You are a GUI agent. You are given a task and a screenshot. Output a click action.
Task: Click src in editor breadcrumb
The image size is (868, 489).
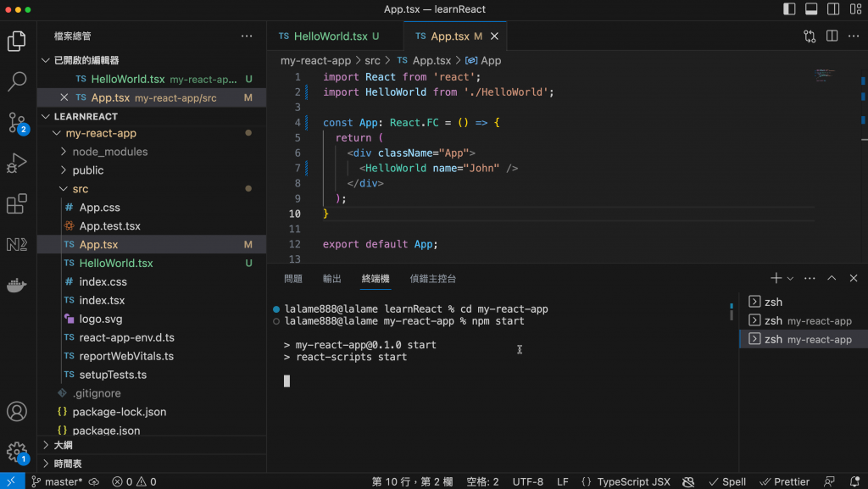(373, 60)
